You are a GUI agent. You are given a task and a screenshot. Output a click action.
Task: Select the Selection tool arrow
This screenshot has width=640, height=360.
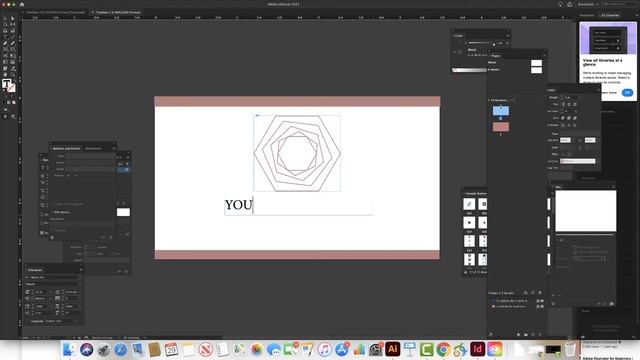coord(5,18)
